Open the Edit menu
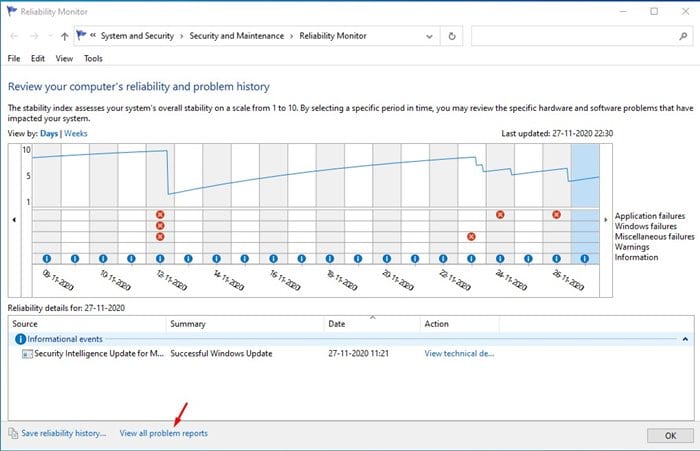Image resolution: width=700 pixels, height=451 pixels. pyautogui.click(x=38, y=58)
